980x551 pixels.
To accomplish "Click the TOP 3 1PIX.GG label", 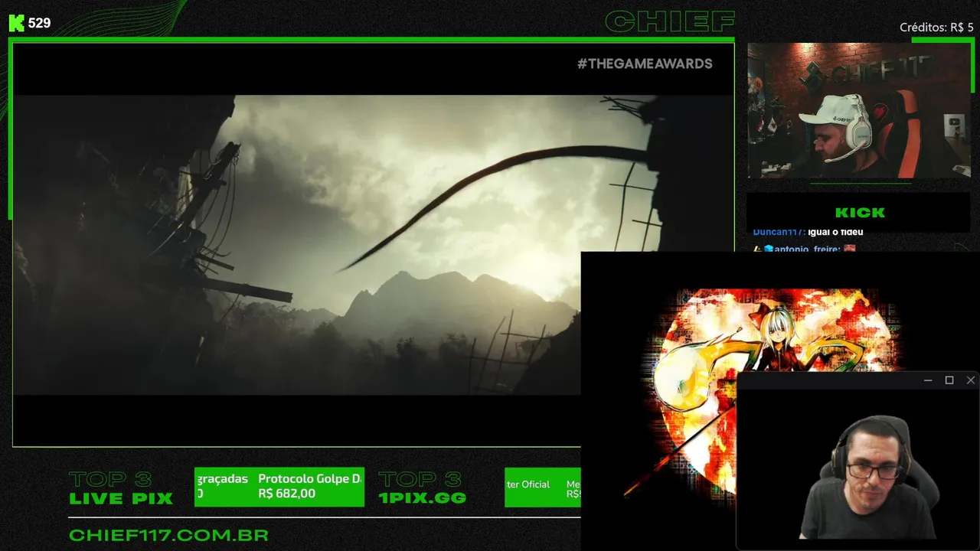I will (423, 488).
